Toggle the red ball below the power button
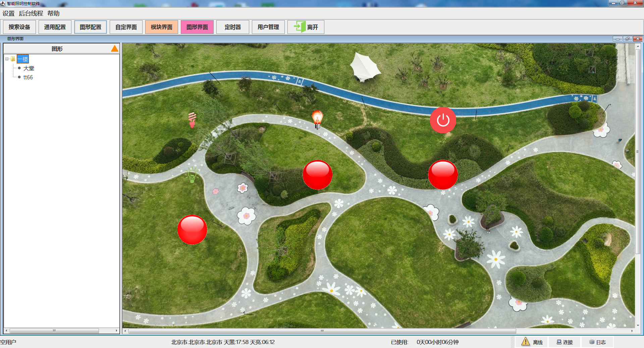The height and width of the screenshot is (348, 644). pos(443,175)
